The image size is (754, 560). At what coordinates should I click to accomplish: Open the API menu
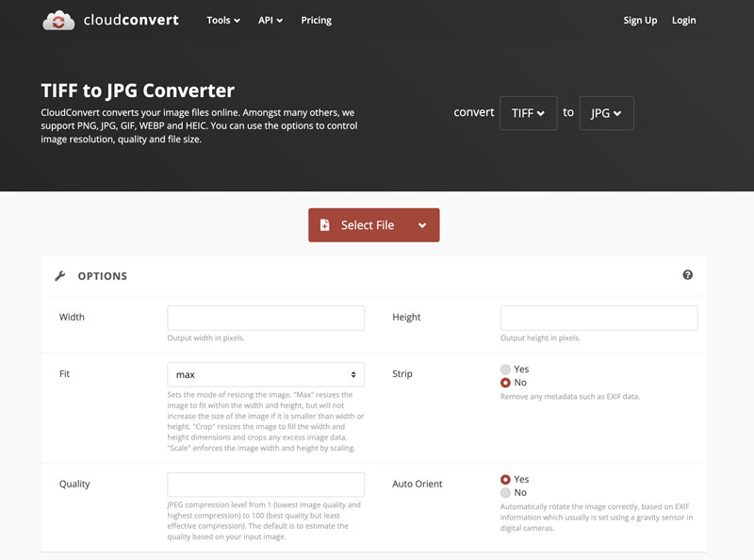[270, 20]
